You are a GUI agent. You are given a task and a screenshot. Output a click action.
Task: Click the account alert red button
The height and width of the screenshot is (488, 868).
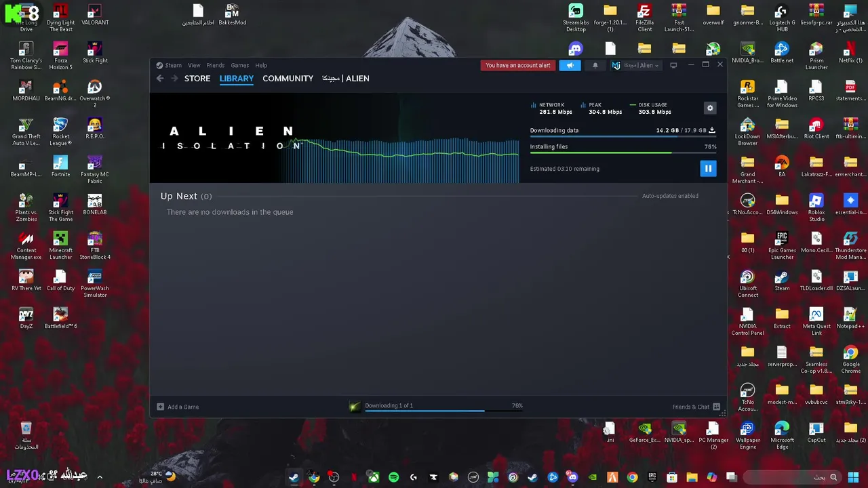click(x=518, y=65)
